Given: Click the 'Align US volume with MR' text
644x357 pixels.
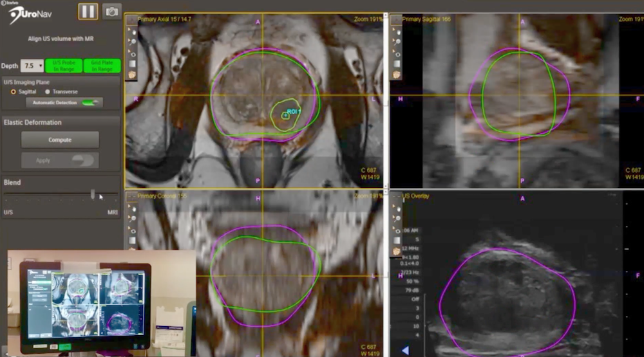Looking at the screenshot, I should click(x=61, y=39).
